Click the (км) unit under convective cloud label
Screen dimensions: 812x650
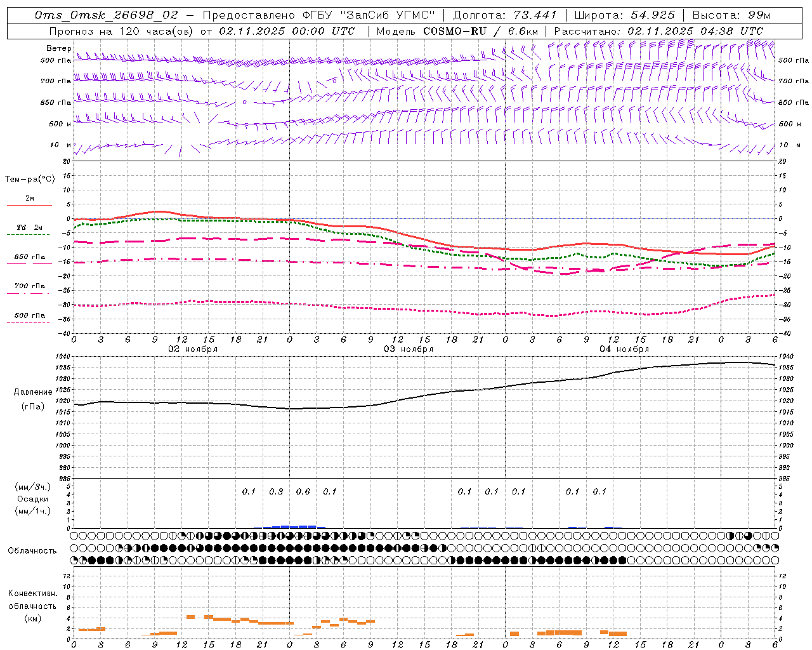click(x=33, y=618)
